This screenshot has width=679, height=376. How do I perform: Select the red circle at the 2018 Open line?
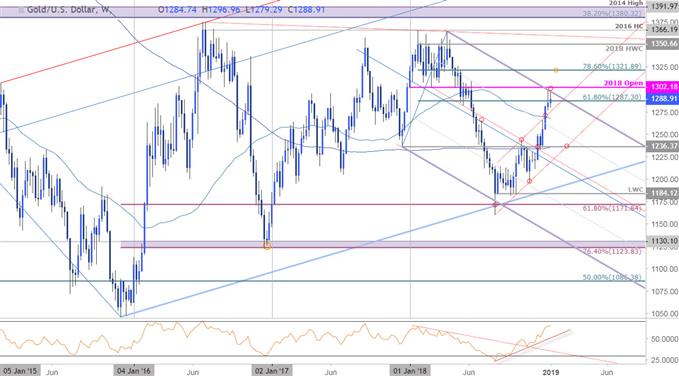click(550, 88)
